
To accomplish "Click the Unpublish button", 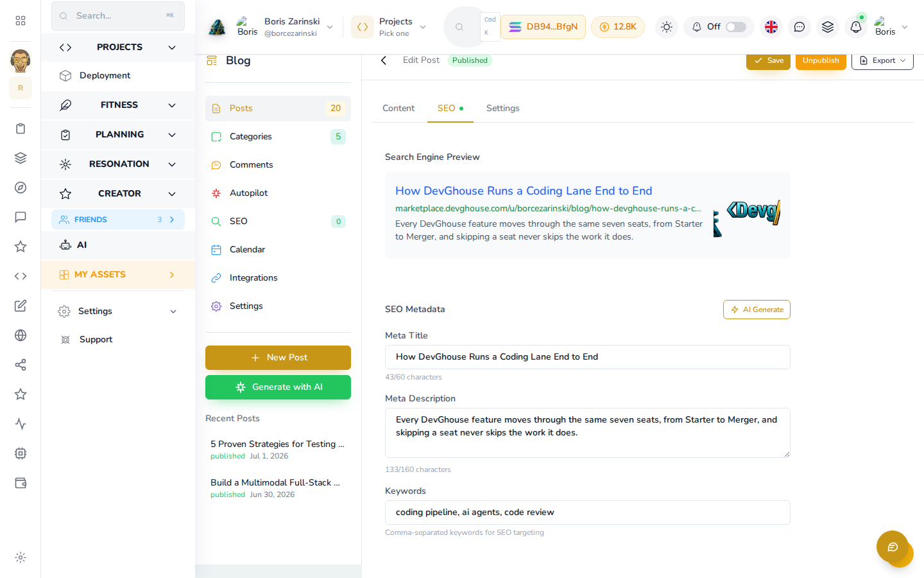I will 821,60.
